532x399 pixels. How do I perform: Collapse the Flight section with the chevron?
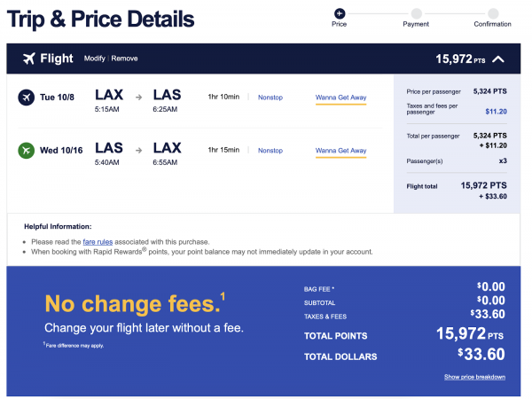click(497, 59)
